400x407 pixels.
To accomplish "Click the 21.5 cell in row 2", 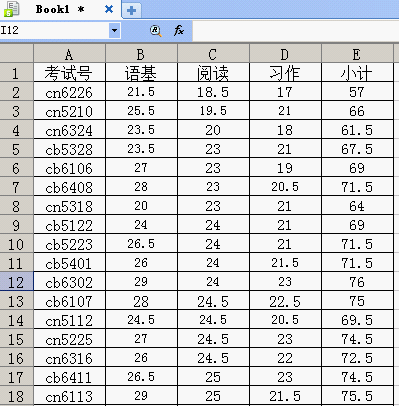I will tap(141, 91).
